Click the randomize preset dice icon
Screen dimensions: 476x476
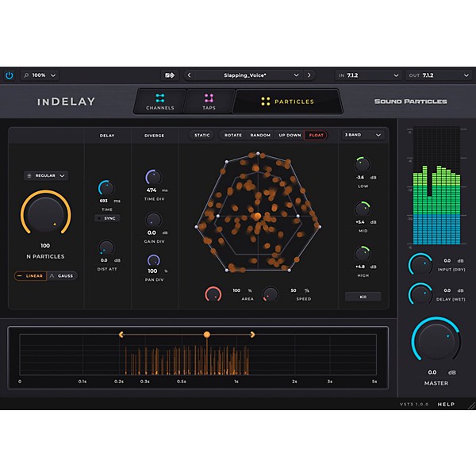tap(170, 75)
